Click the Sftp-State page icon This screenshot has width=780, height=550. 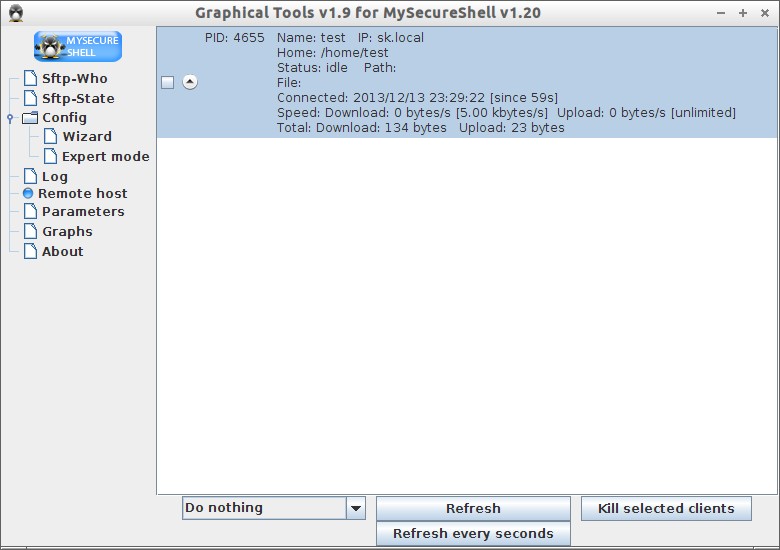point(30,98)
